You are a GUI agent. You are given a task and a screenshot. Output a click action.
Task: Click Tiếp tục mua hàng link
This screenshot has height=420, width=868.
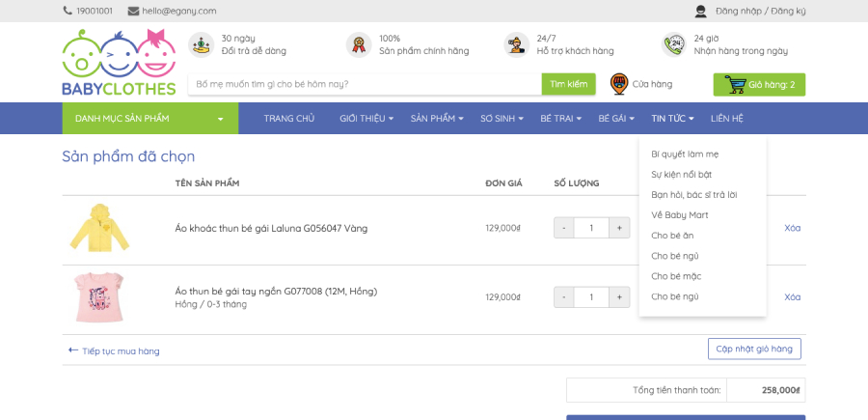(121, 350)
